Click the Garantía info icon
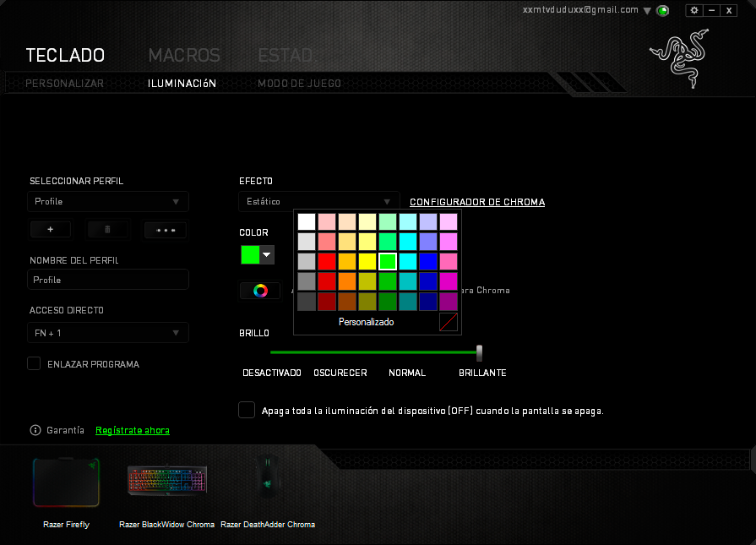The image size is (756, 545). click(35, 430)
